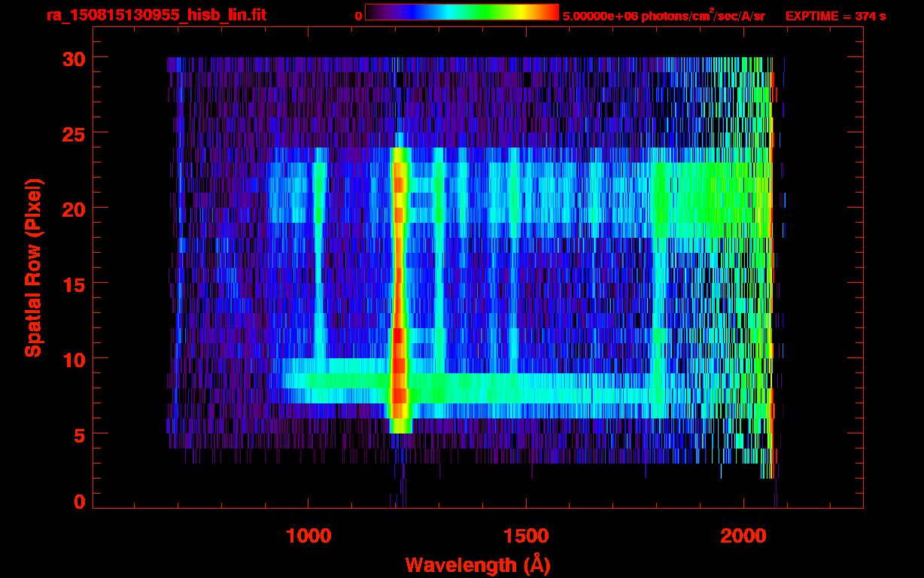Click the EXPTIME = 374 s label
The height and width of the screenshot is (578, 924).
click(835, 16)
